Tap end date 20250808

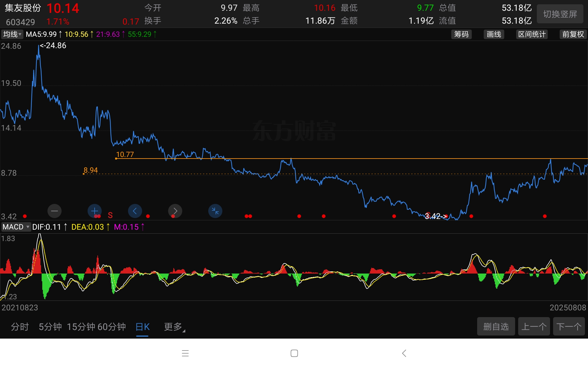click(568, 308)
